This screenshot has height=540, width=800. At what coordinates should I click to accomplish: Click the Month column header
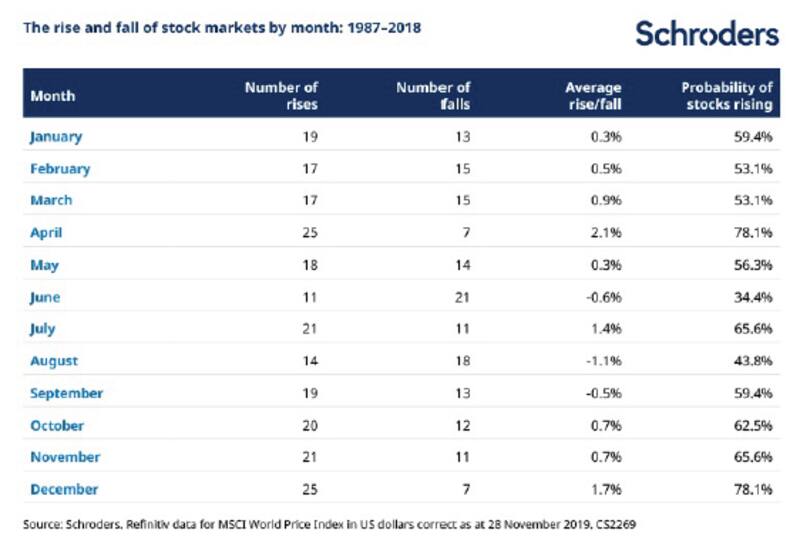53,97
